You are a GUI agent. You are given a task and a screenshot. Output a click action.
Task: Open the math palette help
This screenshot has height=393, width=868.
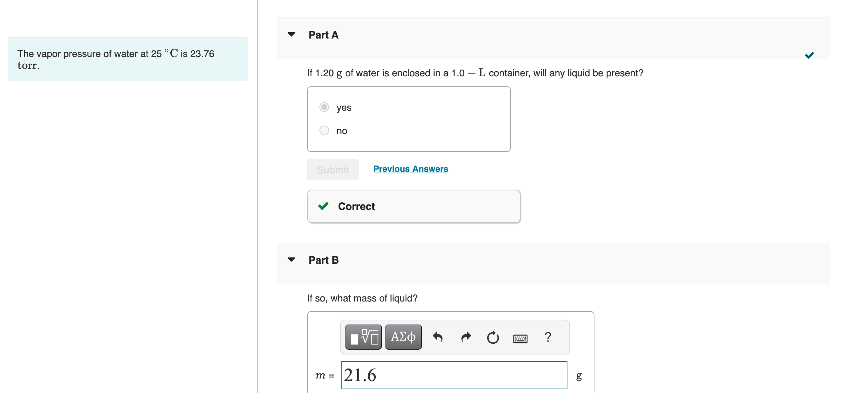[547, 337]
